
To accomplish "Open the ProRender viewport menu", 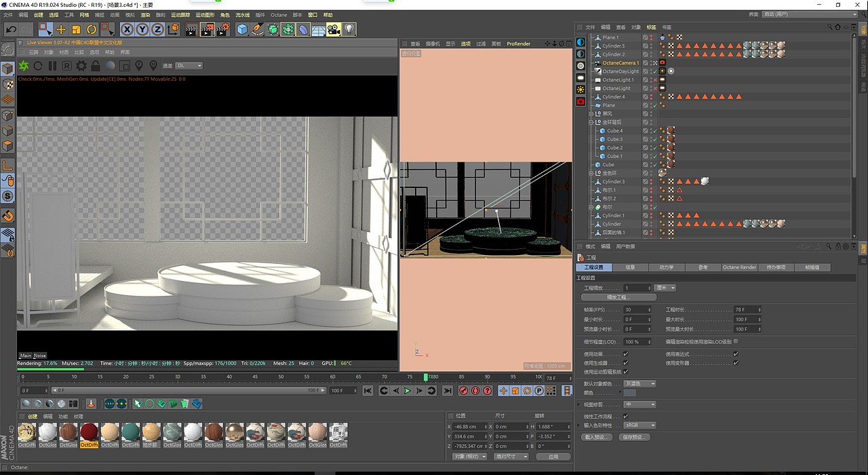I will click(519, 43).
